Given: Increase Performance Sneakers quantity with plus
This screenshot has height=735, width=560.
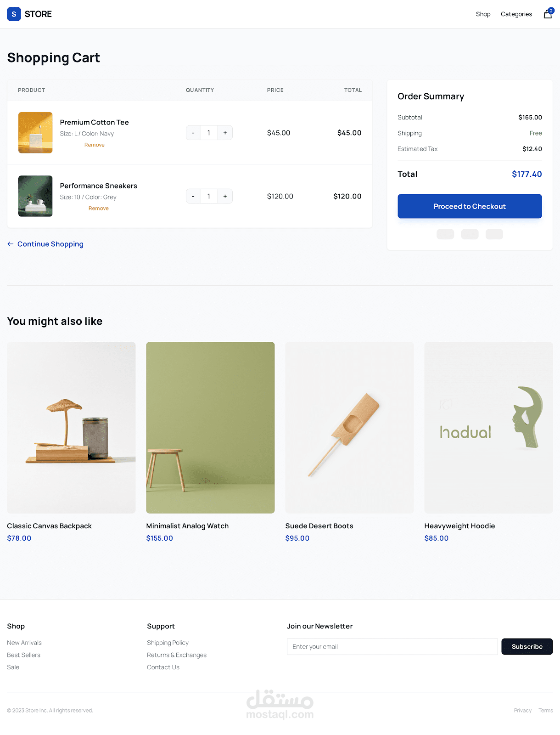Looking at the screenshot, I should pyautogui.click(x=225, y=196).
